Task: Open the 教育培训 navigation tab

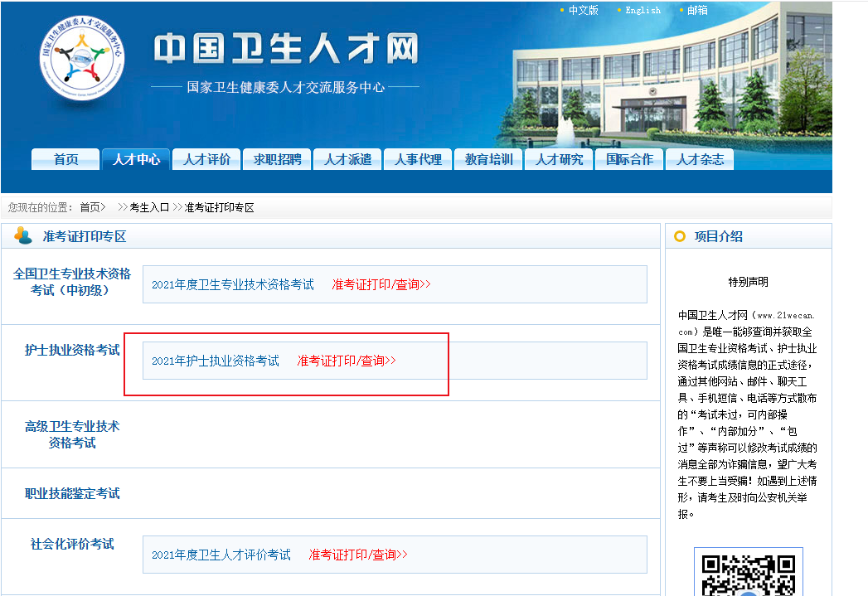Action: click(488, 159)
